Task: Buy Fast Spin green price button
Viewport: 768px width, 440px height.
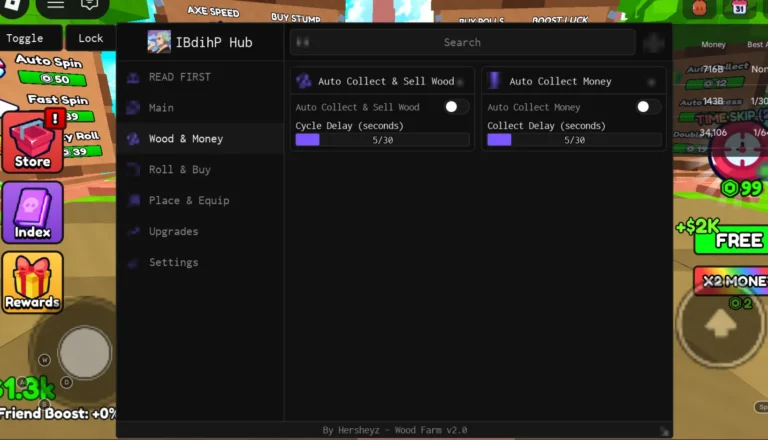Action: tap(81, 117)
